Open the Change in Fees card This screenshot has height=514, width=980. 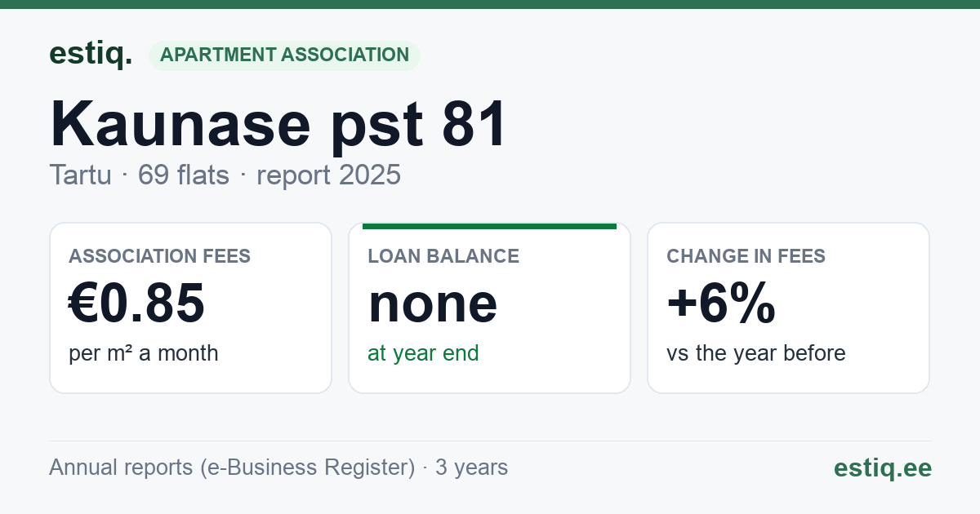tap(788, 308)
